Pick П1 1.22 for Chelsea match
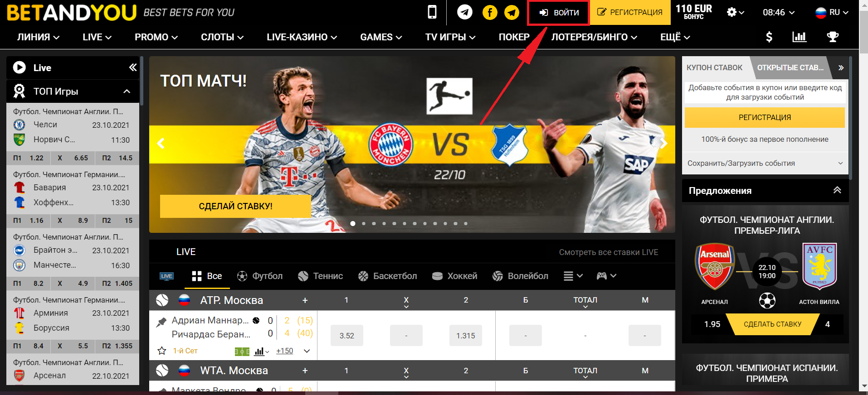 tap(28, 158)
